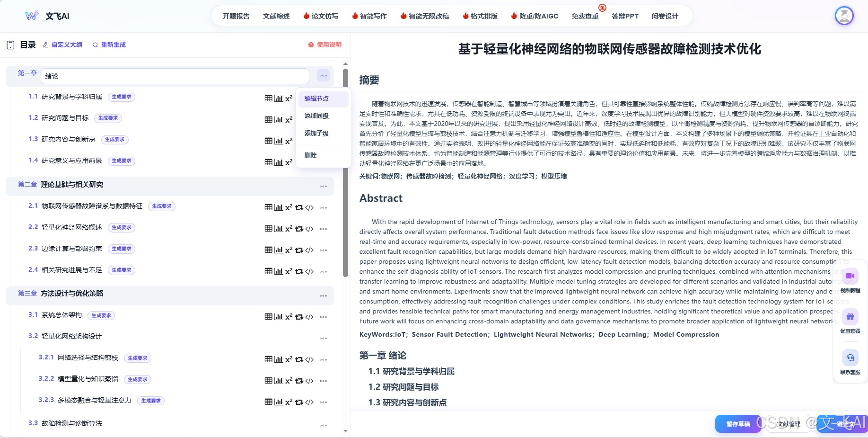This screenshot has width=868, height=438.
Task: Open more options for section 3.2.1
Action: (x=323, y=360)
